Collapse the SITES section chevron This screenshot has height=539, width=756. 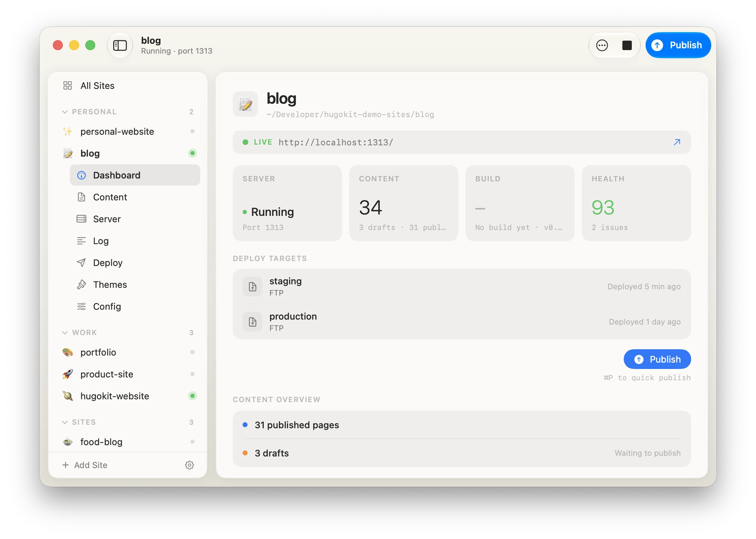(x=65, y=422)
